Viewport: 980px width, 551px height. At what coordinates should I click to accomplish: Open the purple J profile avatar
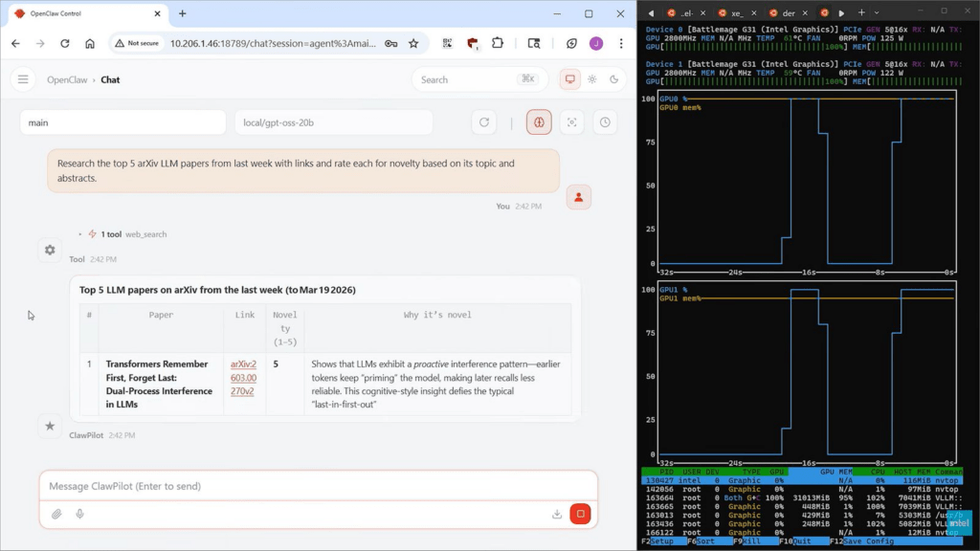[596, 43]
